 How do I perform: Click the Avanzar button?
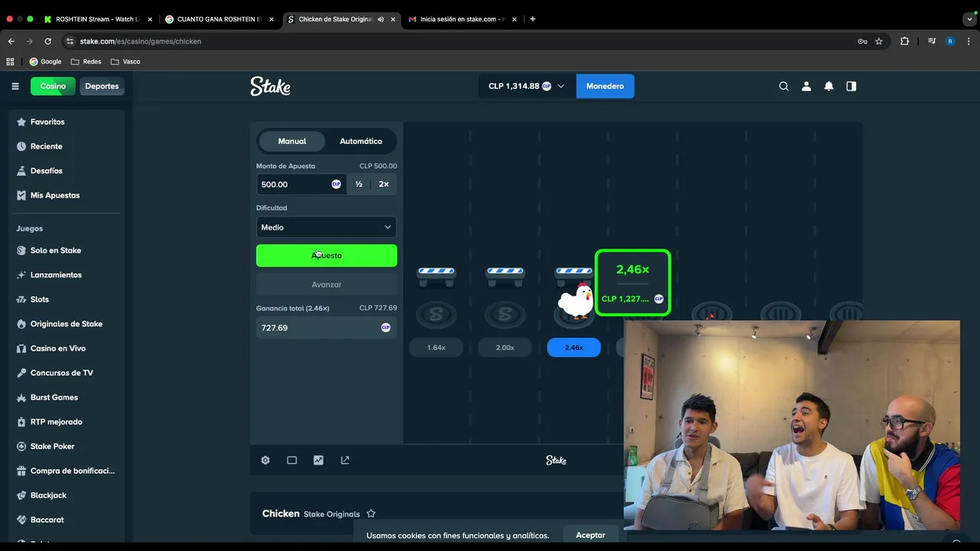point(326,285)
